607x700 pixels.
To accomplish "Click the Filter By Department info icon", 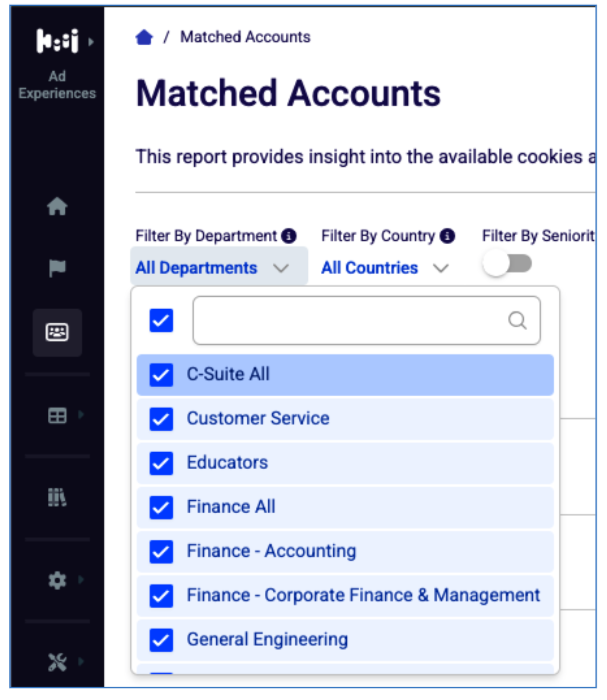I will tap(289, 236).
